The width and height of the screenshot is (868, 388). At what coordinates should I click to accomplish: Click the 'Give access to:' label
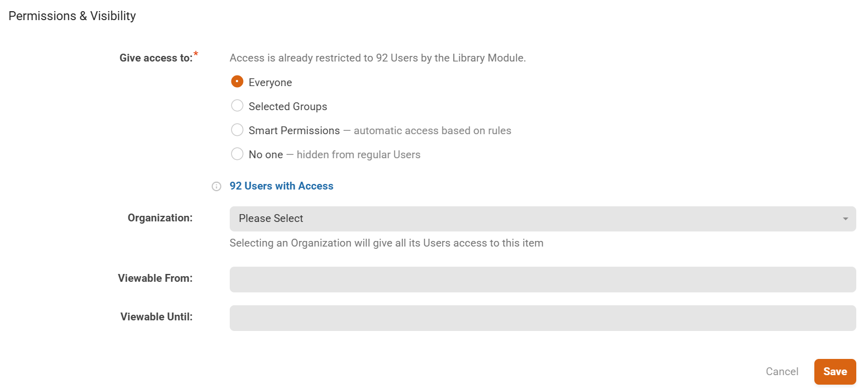tap(156, 58)
